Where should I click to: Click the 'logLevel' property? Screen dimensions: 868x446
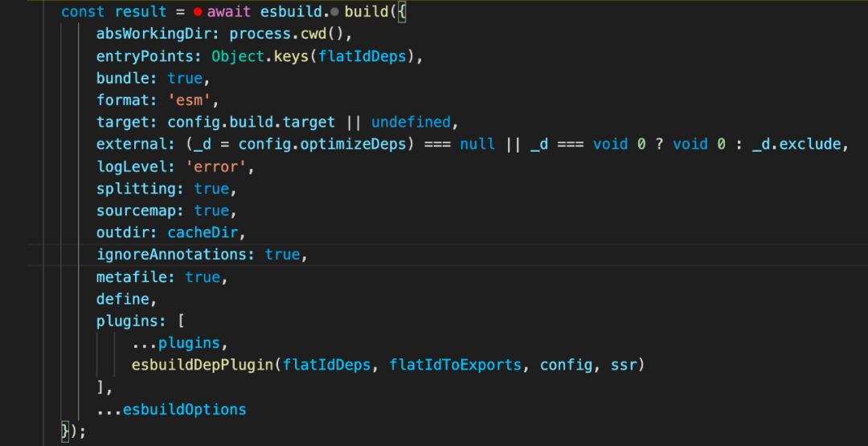point(132,166)
